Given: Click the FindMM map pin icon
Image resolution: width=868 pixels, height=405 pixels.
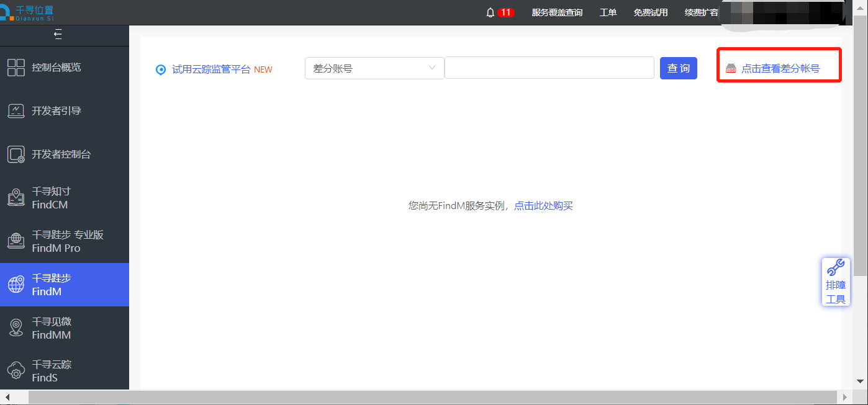Looking at the screenshot, I should coord(16,328).
